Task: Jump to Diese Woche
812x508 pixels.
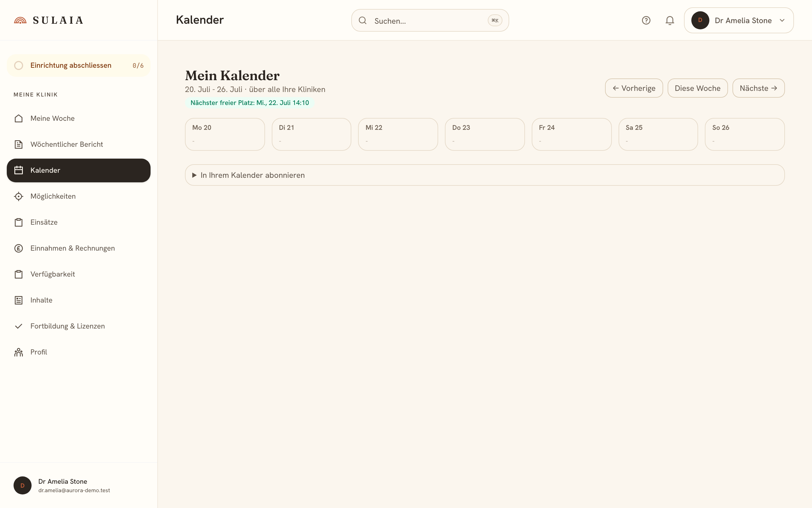Action: click(698, 88)
